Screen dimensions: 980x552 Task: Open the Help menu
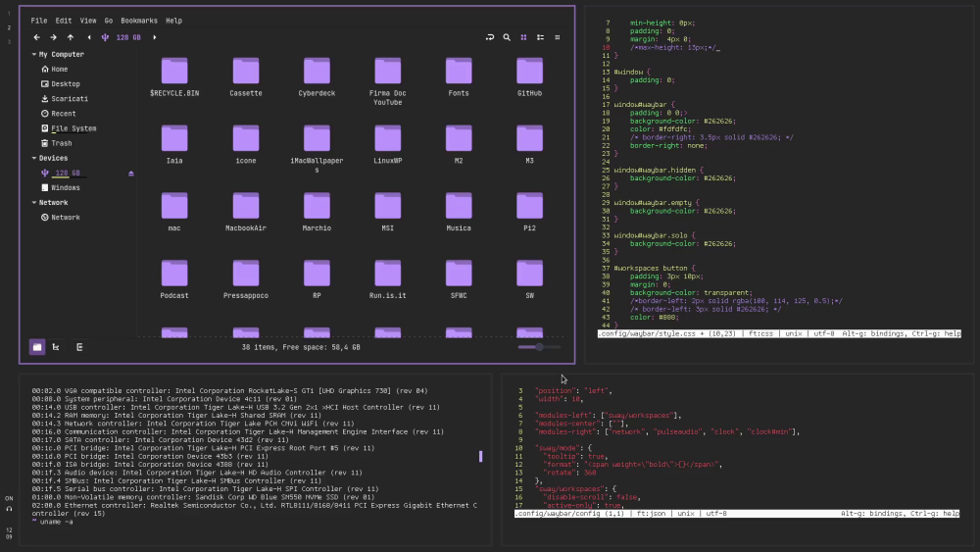[x=173, y=21]
